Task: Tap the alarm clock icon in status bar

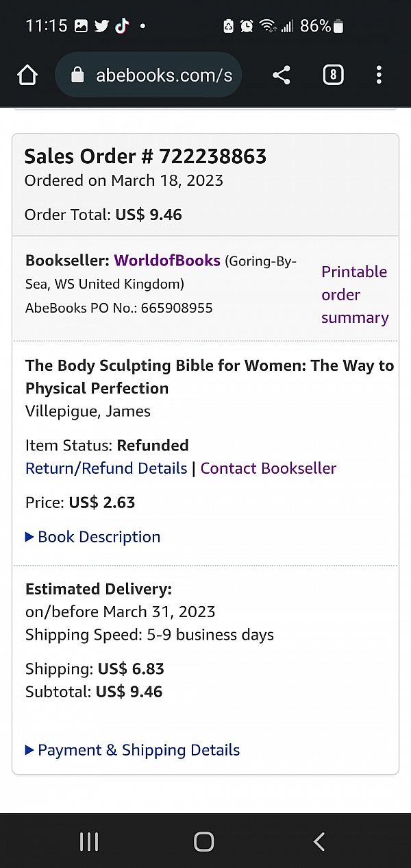Action: pyautogui.click(x=247, y=25)
